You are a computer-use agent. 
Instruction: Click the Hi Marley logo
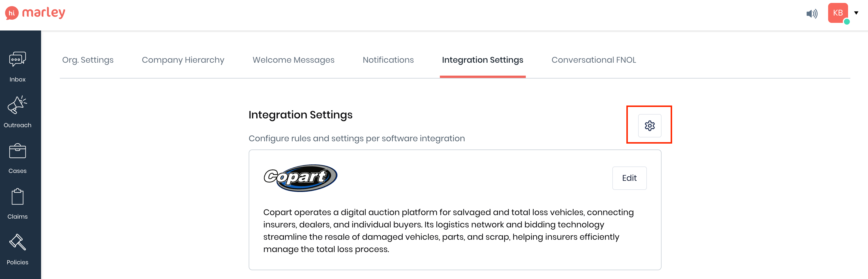35,13
